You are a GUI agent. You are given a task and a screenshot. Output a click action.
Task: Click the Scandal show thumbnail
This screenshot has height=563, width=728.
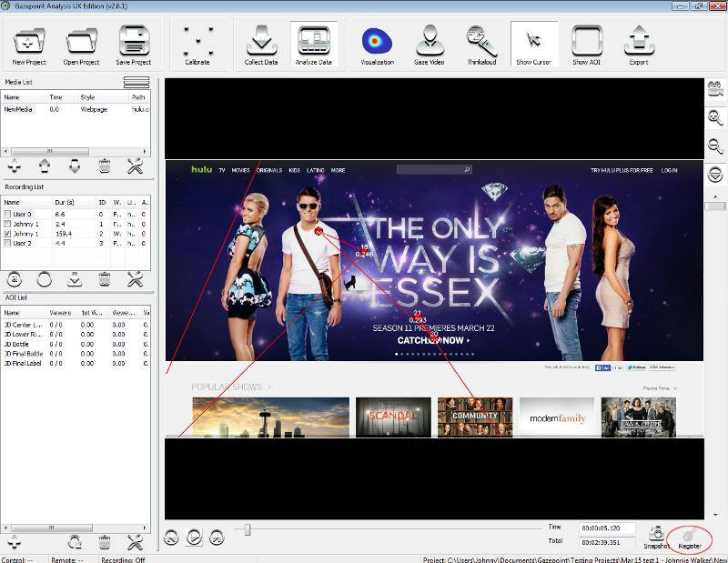[393, 417]
